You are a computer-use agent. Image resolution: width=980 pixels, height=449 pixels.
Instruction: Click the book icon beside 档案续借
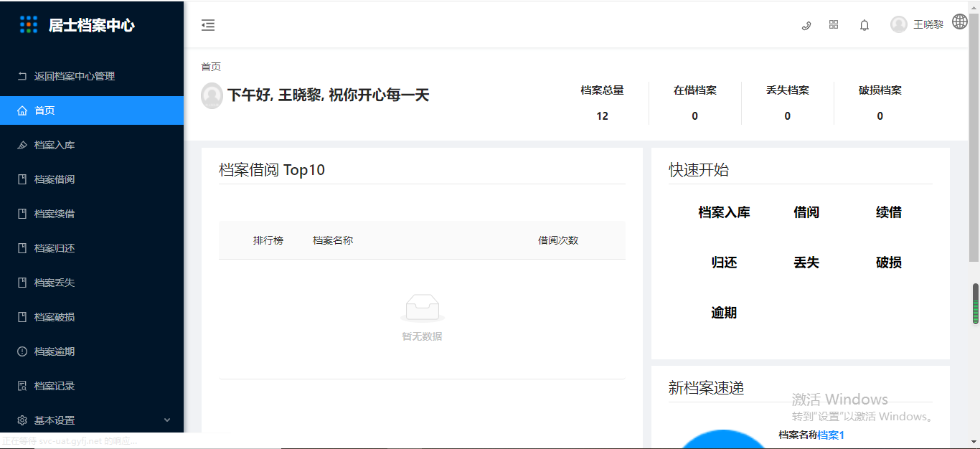(22, 214)
